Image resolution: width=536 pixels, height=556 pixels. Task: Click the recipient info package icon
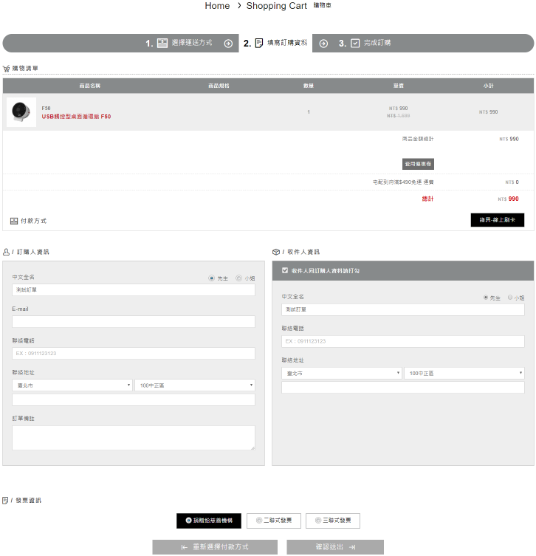276,252
